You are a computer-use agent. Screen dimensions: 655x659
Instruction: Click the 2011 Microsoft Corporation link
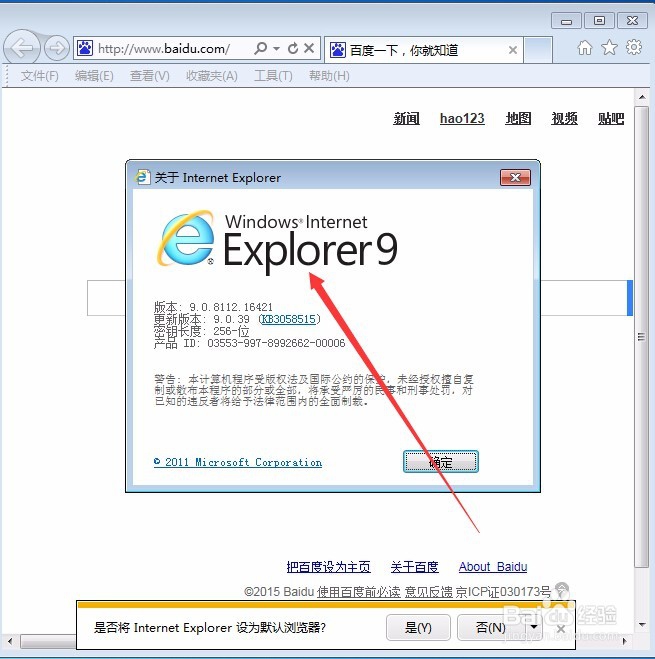coord(238,462)
